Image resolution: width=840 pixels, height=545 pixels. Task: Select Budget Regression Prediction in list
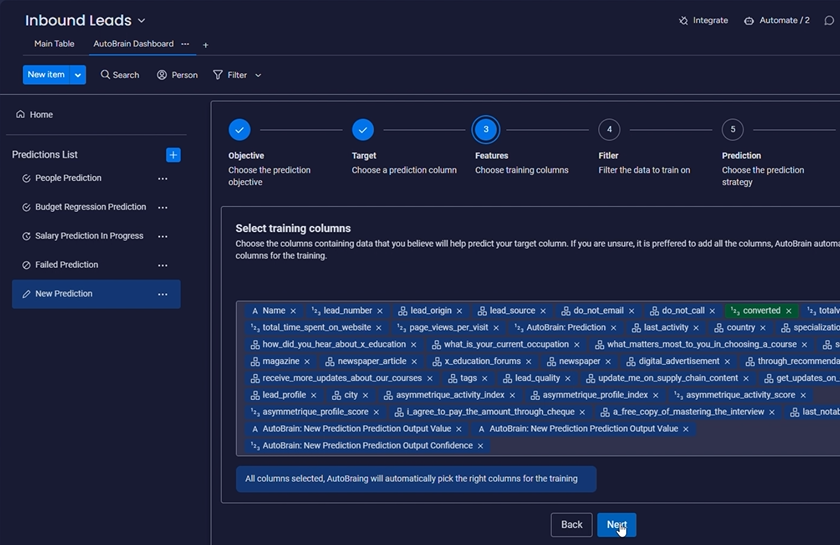pos(90,207)
